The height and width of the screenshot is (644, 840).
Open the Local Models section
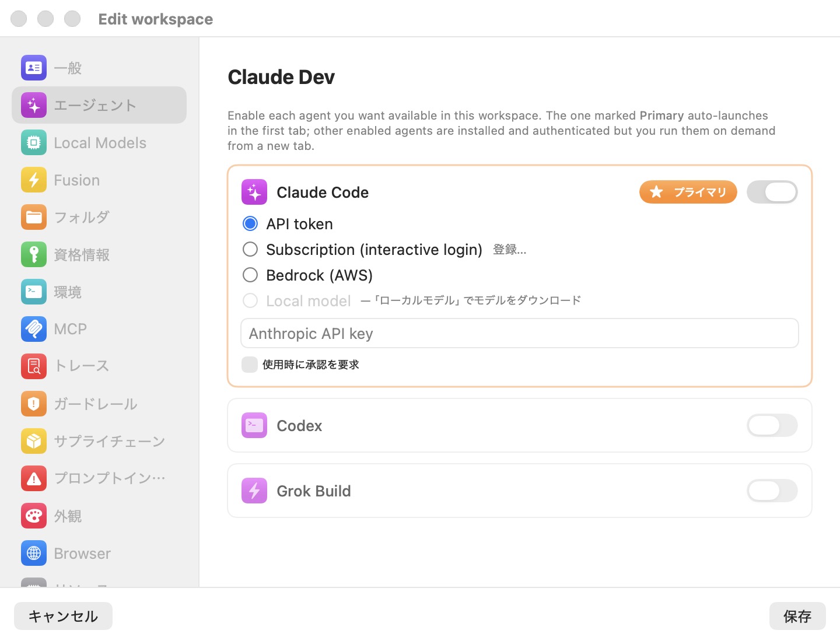99,142
